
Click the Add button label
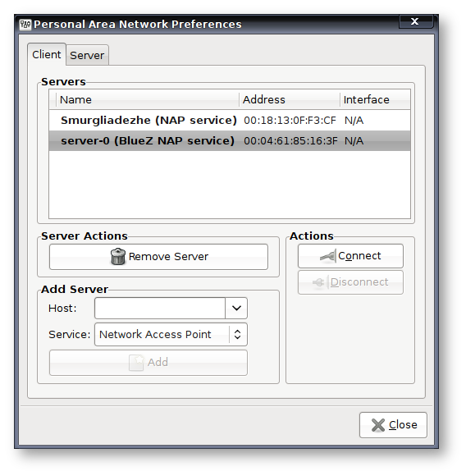[158, 362]
